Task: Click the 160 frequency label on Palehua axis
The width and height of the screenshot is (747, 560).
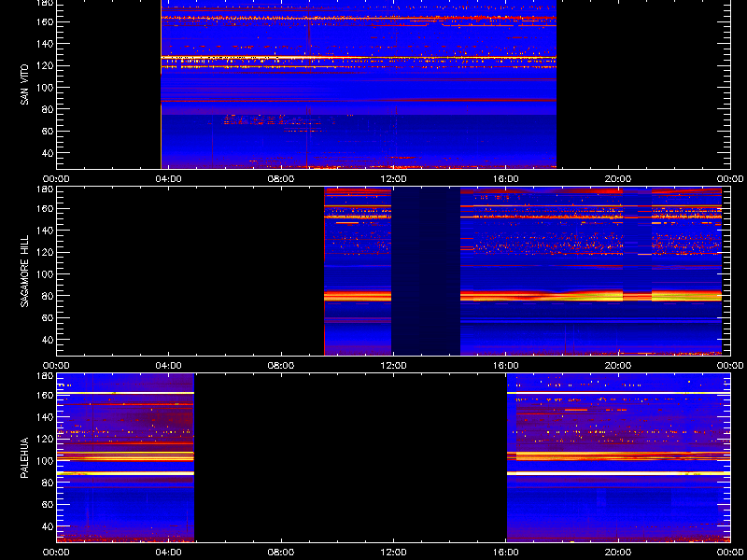Action: tap(45, 395)
